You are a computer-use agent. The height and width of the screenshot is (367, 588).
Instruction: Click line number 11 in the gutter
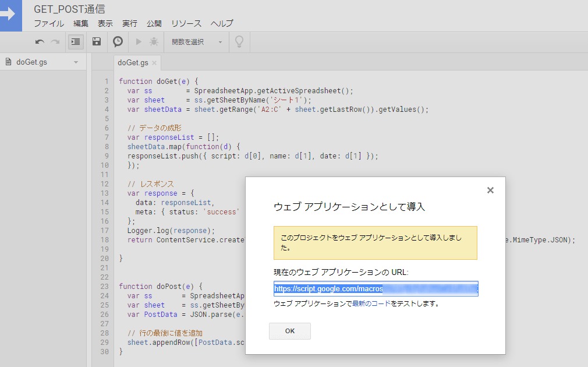click(104, 175)
